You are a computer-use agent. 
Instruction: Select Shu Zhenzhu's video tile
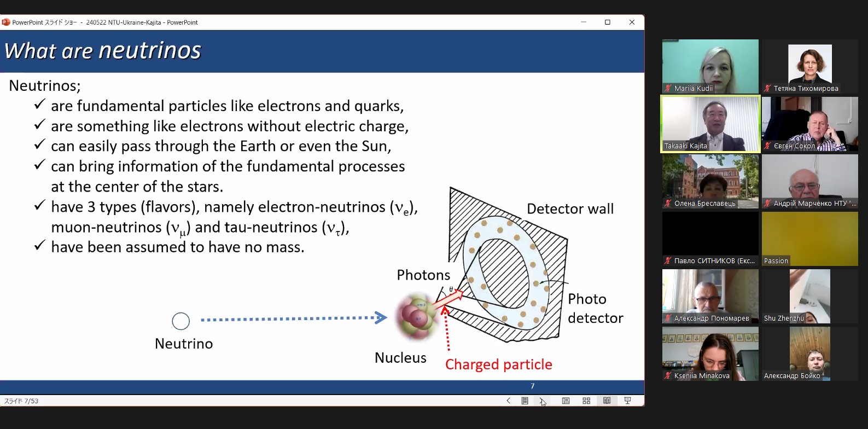click(810, 297)
